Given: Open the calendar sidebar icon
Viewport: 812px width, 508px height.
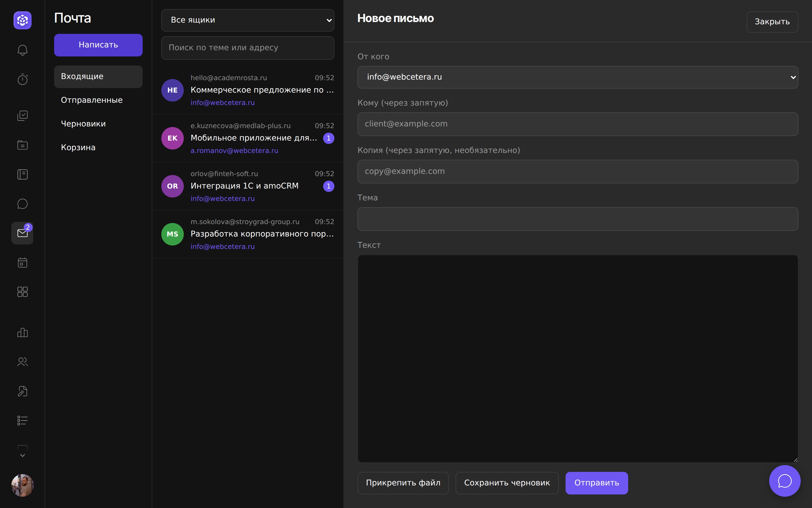Looking at the screenshot, I should [23, 262].
